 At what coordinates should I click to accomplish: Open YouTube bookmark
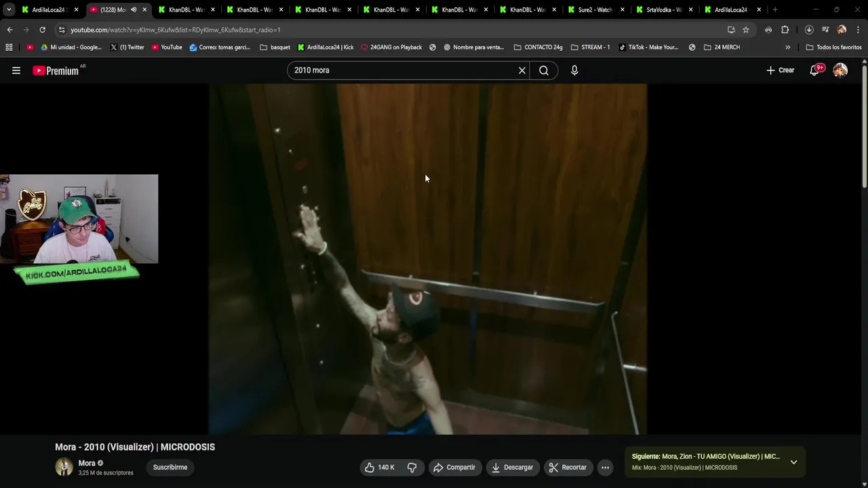167,47
